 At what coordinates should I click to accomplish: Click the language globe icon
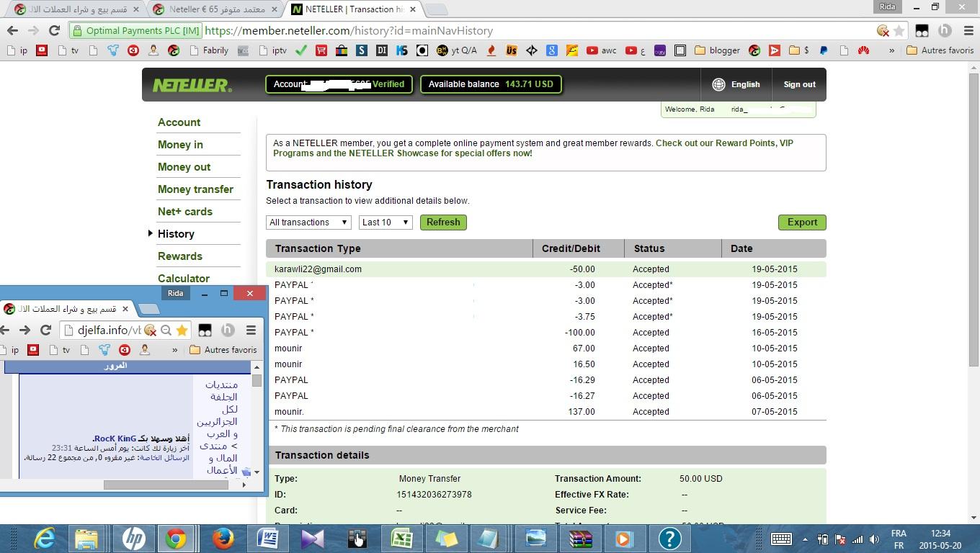tap(718, 84)
